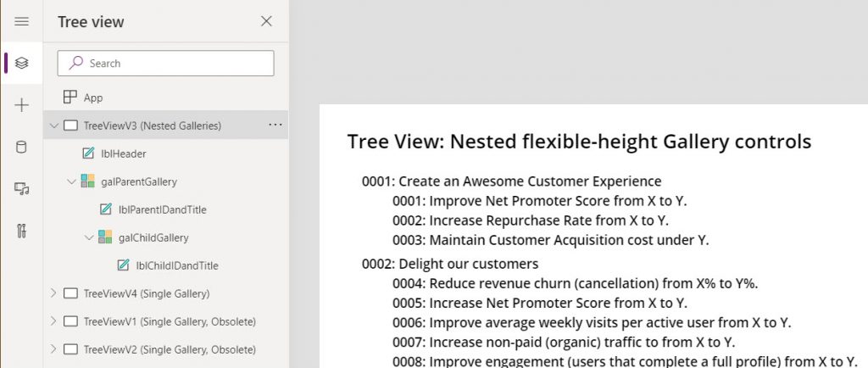Image resolution: width=868 pixels, height=368 pixels.
Task: Click '0005: Increase Net Promoter Score' row
Action: 540,303
